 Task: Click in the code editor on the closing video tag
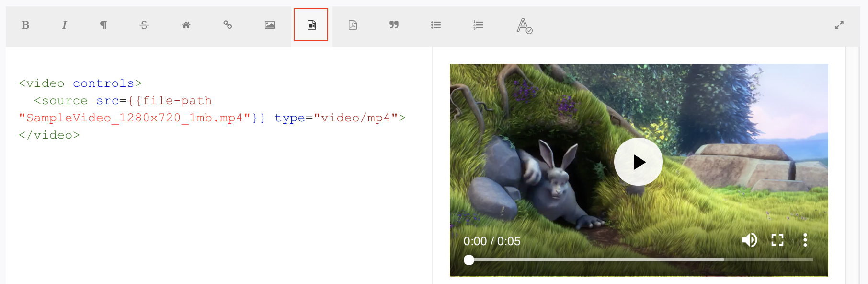49,135
